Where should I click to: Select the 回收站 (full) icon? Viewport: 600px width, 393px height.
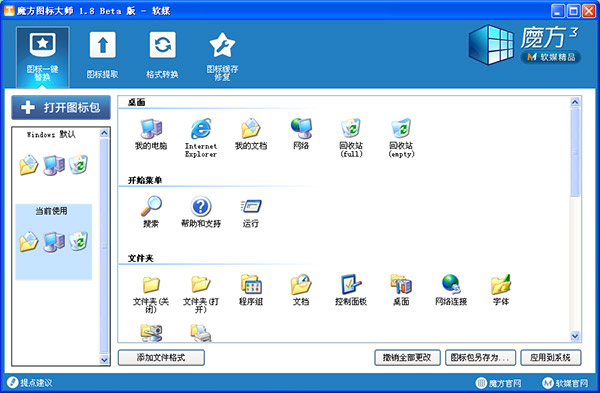tap(351, 138)
